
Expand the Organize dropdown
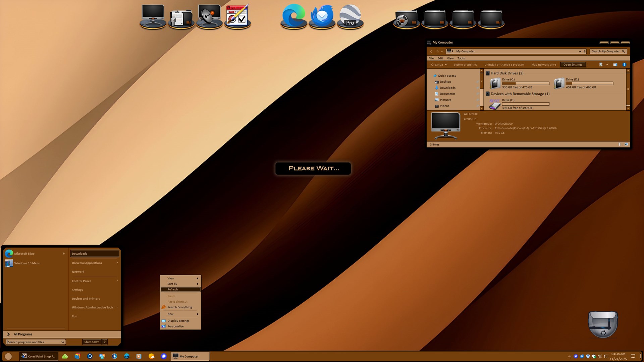pos(439,65)
